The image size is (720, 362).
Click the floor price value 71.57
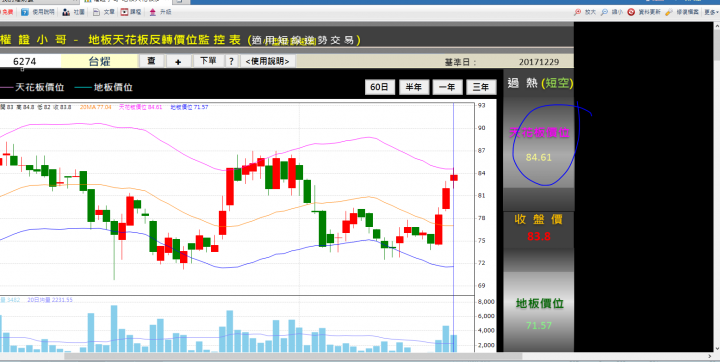tap(539, 325)
